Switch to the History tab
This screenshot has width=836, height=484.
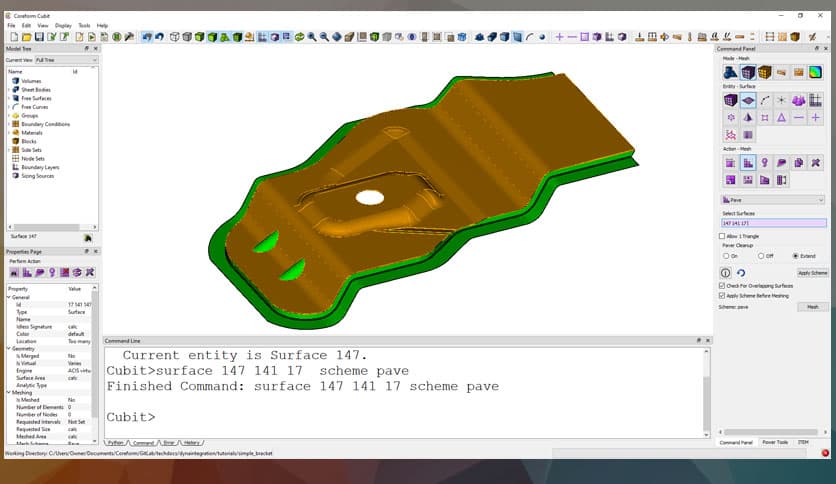pos(192,443)
